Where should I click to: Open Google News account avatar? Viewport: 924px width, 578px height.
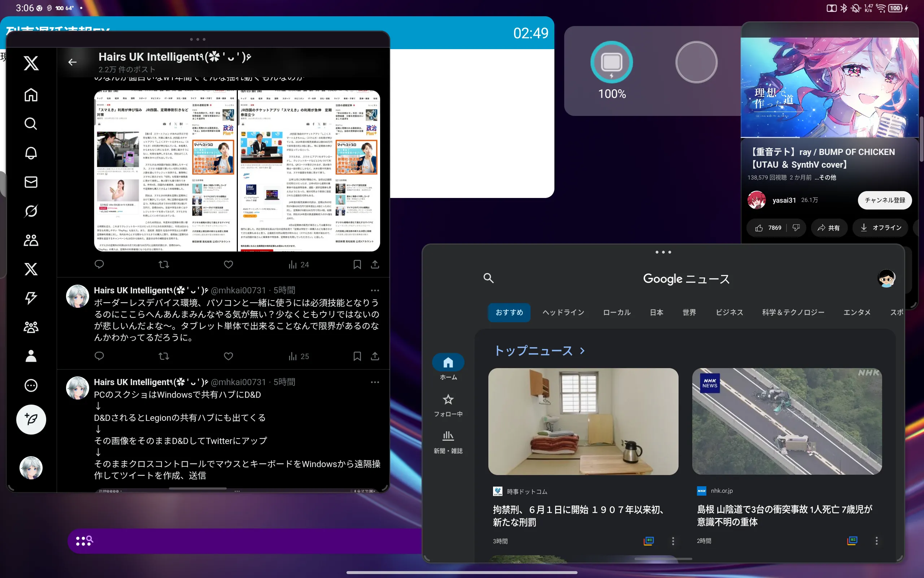pyautogui.click(x=886, y=278)
